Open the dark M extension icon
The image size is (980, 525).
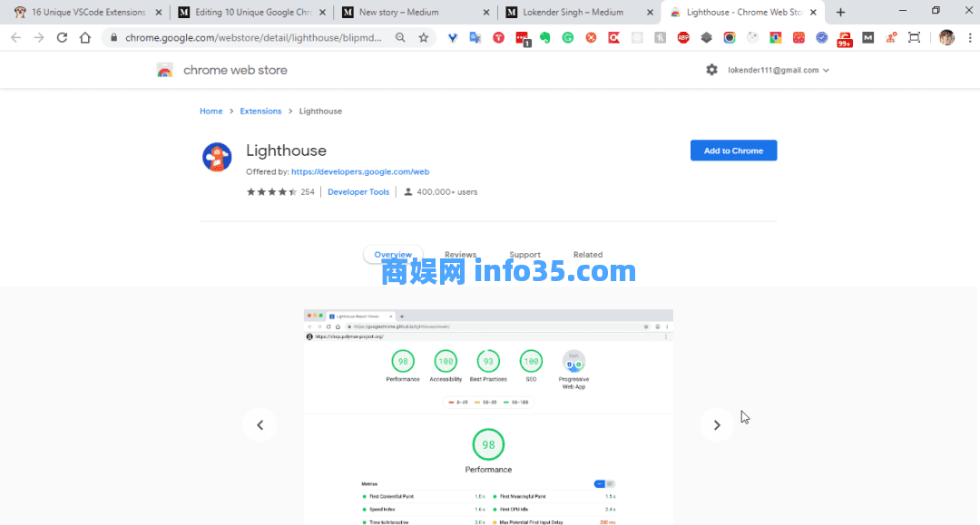click(x=868, y=37)
